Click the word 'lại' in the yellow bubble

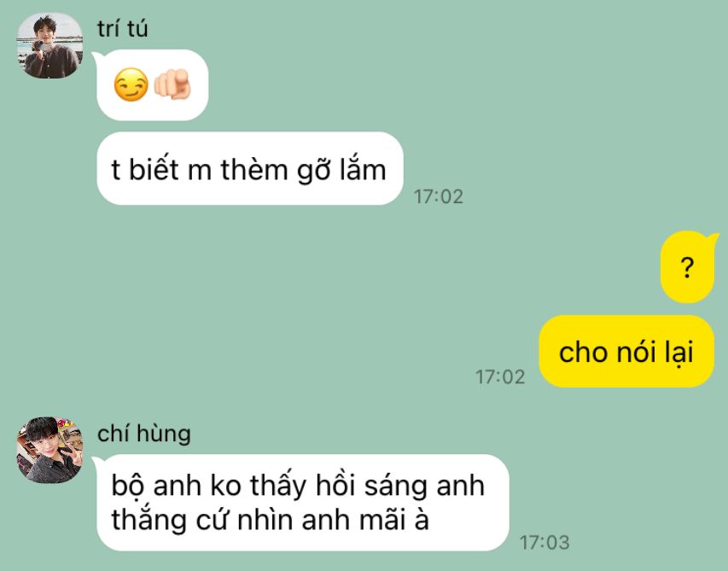[678, 353]
